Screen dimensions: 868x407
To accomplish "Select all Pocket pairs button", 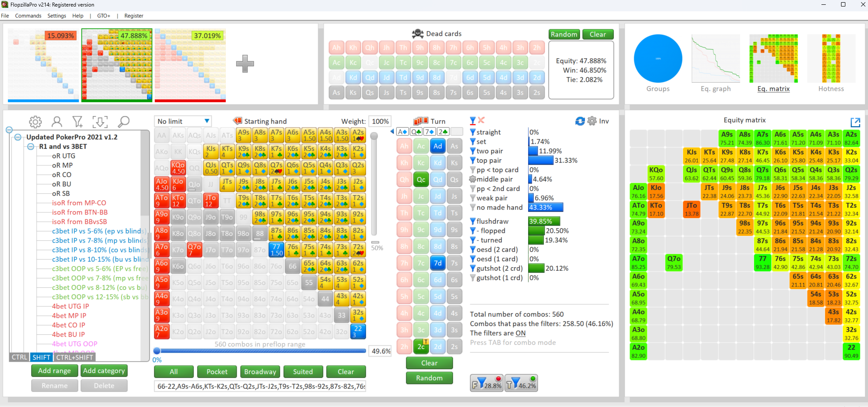I will [x=217, y=372].
